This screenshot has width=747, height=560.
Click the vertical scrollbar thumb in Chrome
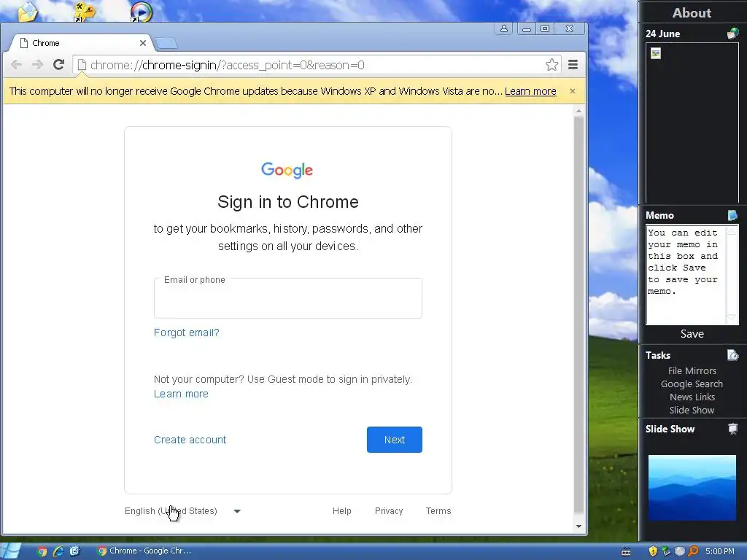coord(578,315)
